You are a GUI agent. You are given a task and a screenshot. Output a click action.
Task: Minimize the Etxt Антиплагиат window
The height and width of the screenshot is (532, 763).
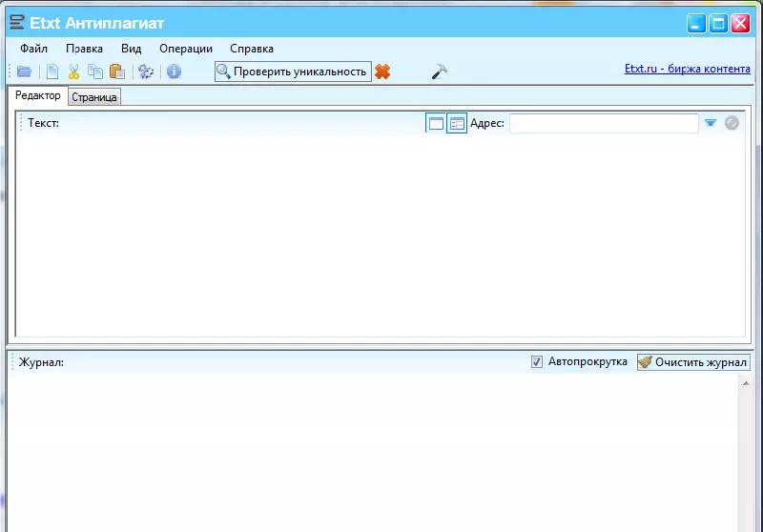pyautogui.click(x=696, y=23)
